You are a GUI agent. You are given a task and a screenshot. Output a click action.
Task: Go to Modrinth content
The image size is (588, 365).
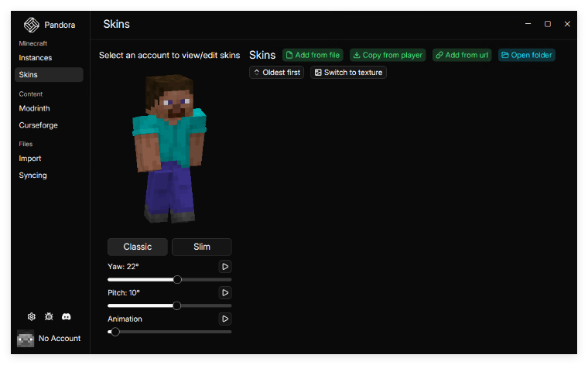(49, 108)
